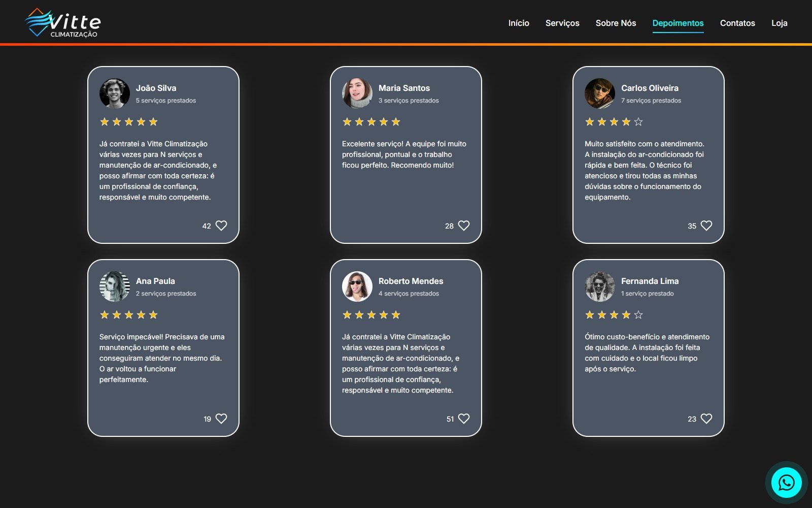The height and width of the screenshot is (508, 812).
Task: Click the empty fifth star on Fernanda Lima's rating
Action: click(x=638, y=315)
